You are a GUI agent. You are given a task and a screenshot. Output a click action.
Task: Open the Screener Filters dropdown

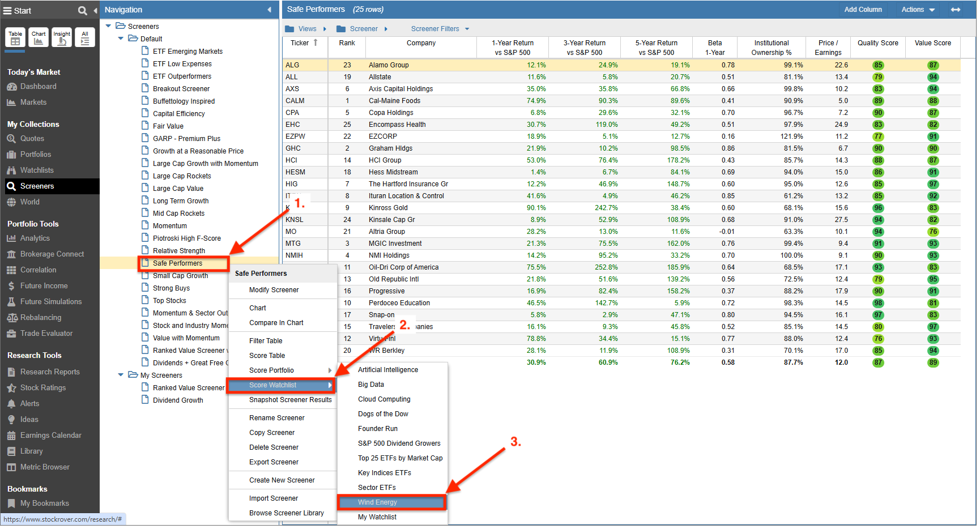[440, 29]
